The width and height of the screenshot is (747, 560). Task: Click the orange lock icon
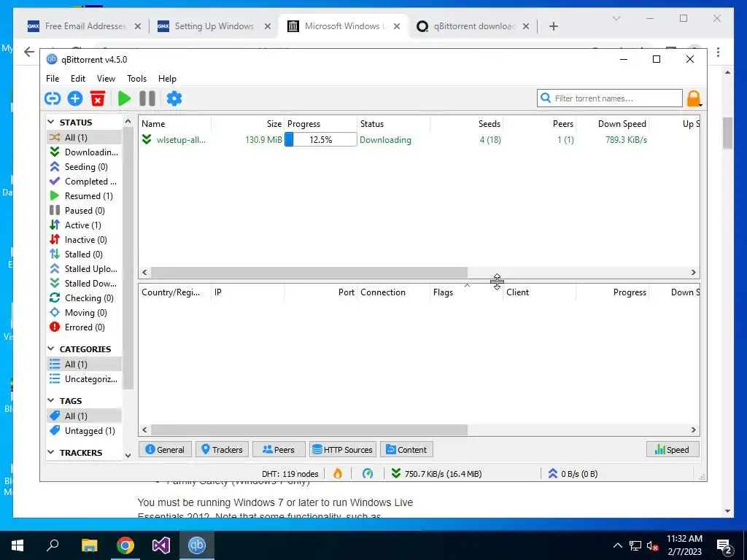pyautogui.click(x=694, y=98)
